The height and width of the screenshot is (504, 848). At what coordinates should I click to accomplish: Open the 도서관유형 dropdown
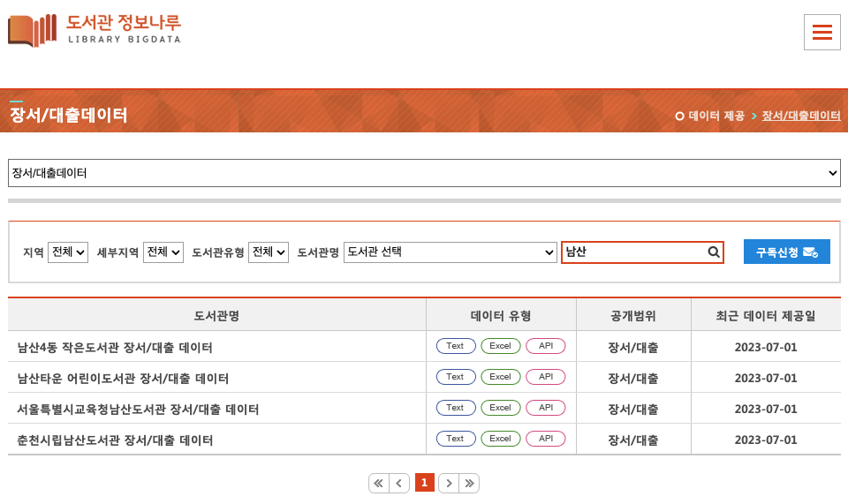[x=269, y=252]
